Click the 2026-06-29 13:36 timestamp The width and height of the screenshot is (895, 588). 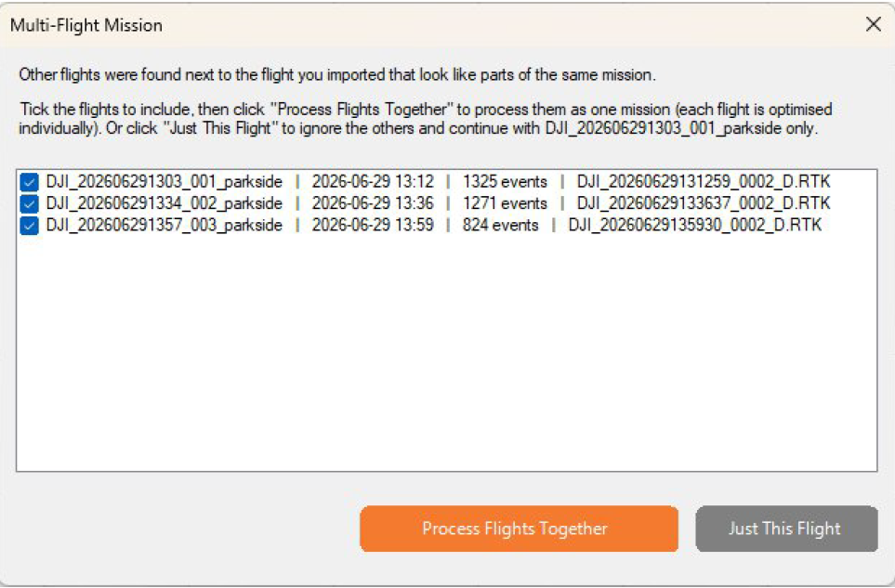[373, 203]
